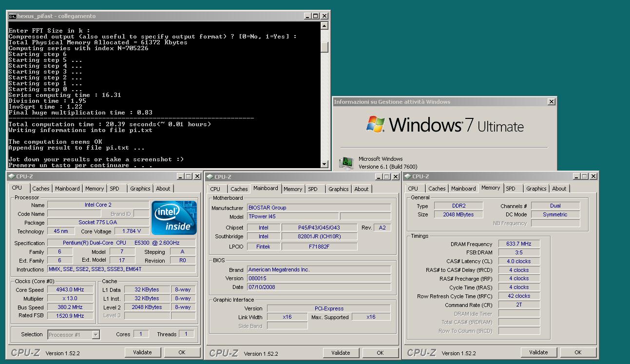Click Validate in the CPU tab window
This screenshot has width=630, height=364.
click(x=142, y=352)
